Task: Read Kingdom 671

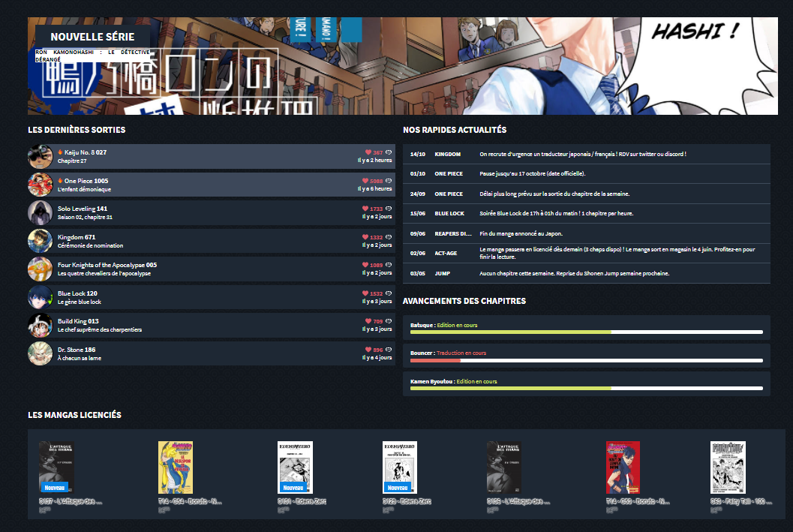Action: click(x=77, y=236)
